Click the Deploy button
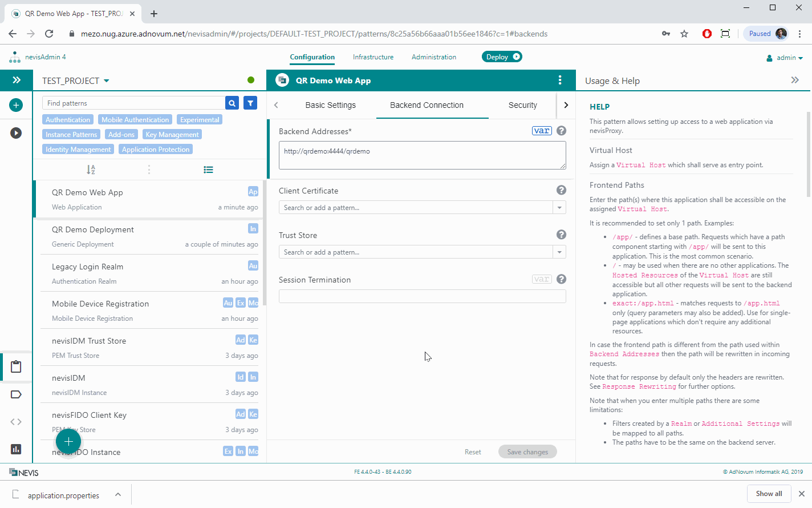 coord(502,57)
